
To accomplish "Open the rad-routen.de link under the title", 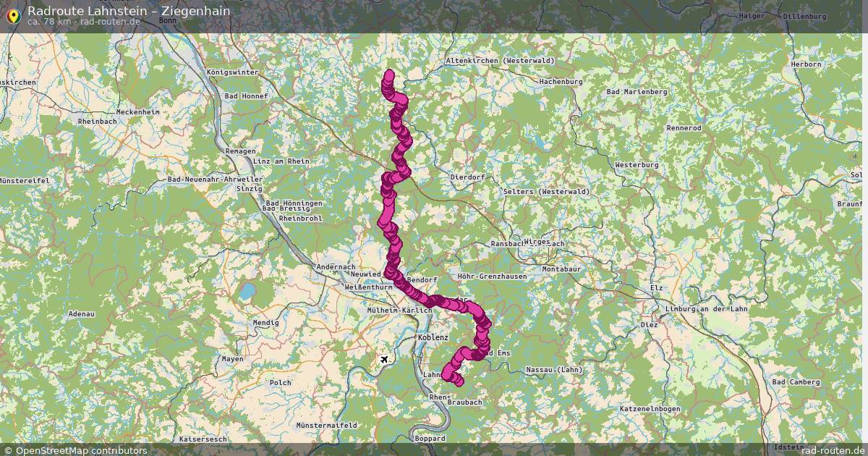I will pos(110,22).
